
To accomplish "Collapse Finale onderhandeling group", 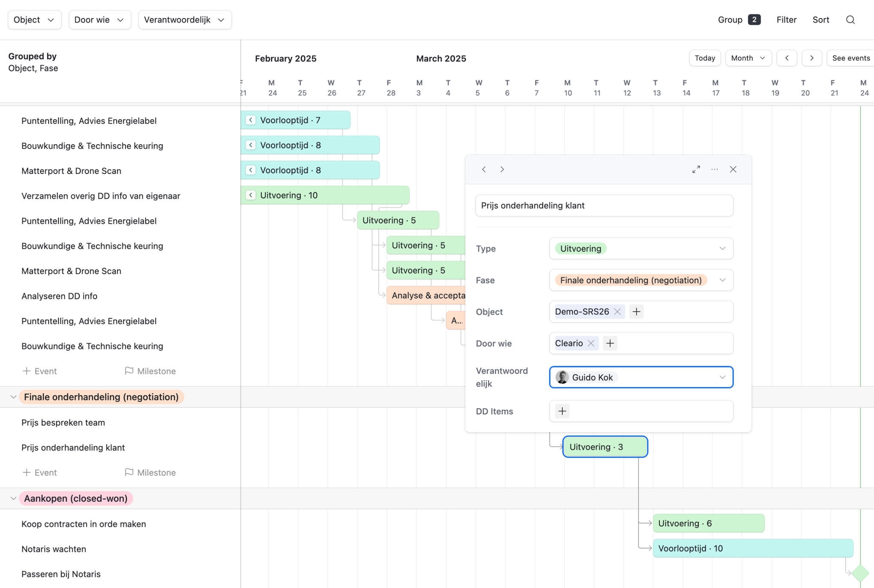I will pyautogui.click(x=13, y=397).
